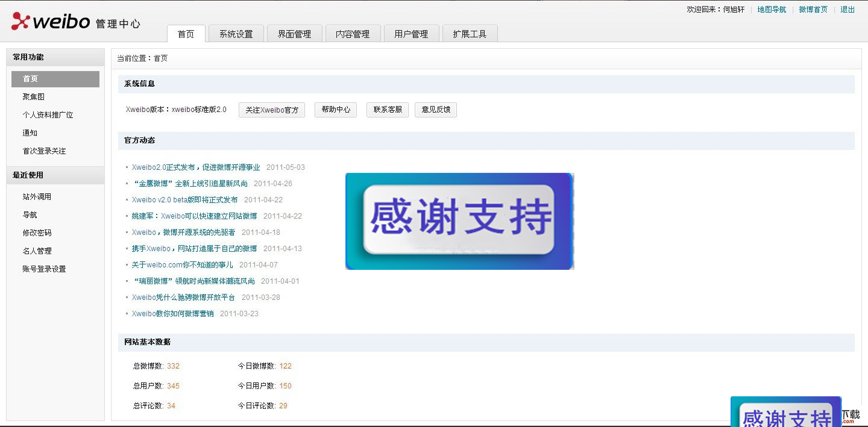Click the 今日评论数 value 29
Screen dimensions: 868x427
[283, 406]
